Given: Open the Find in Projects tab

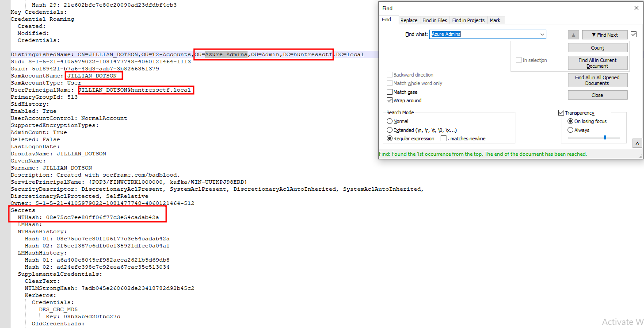Looking at the screenshot, I should 469,20.
